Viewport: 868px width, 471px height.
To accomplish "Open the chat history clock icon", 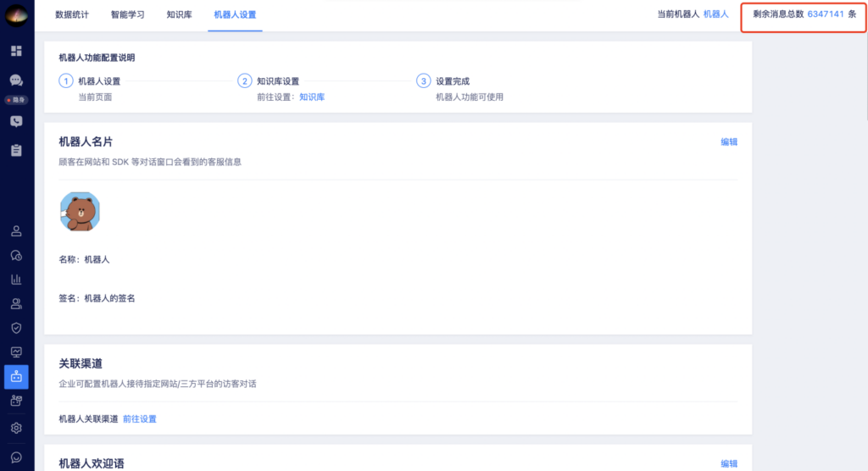I will [16, 255].
